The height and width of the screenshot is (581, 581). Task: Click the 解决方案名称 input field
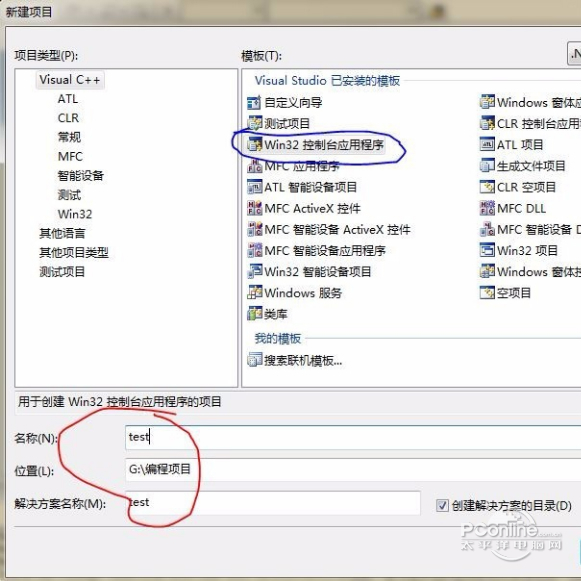273,503
